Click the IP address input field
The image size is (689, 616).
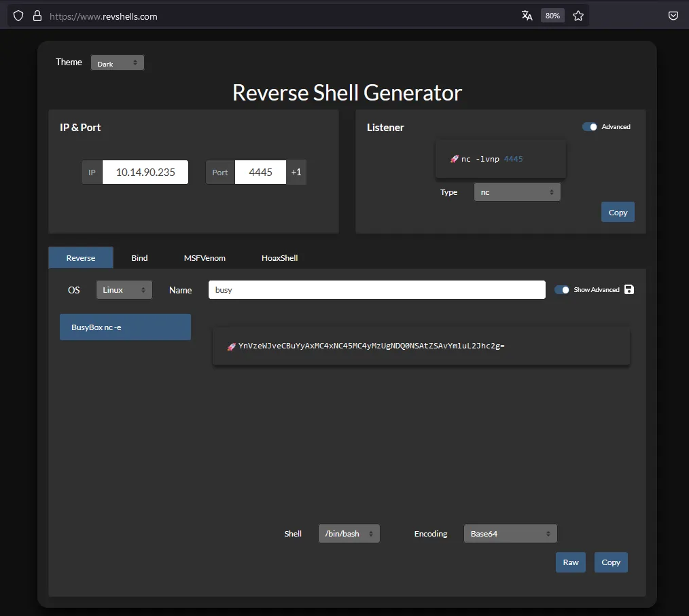(x=145, y=172)
